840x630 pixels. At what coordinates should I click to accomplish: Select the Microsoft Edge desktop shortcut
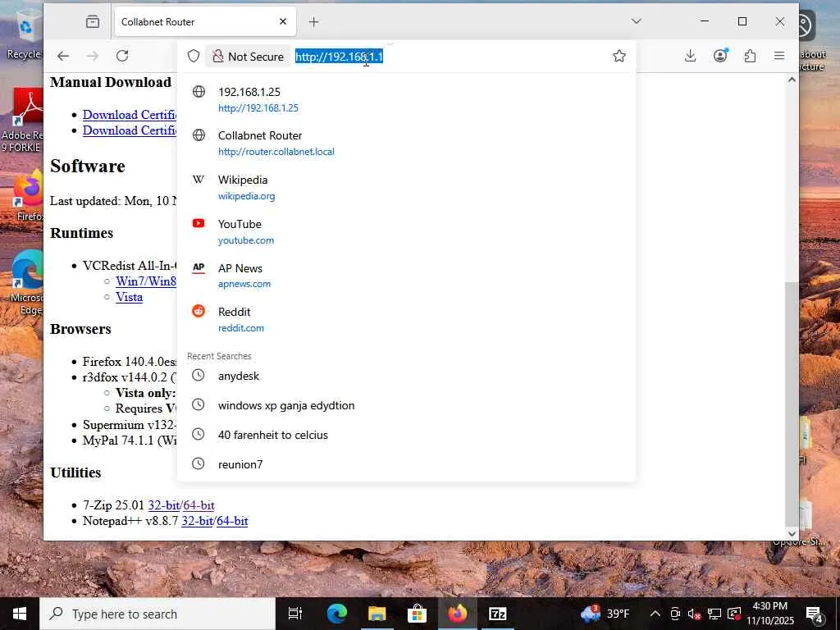(x=25, y=283)
